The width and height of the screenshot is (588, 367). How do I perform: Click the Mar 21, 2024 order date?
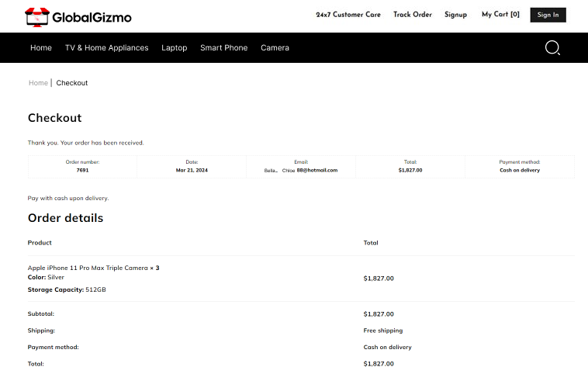[x=192, y=170]
